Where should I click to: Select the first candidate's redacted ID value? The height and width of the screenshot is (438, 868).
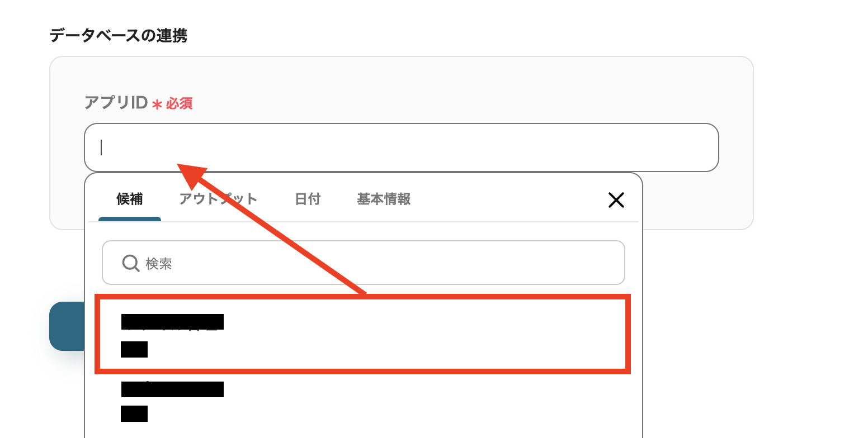134,349
